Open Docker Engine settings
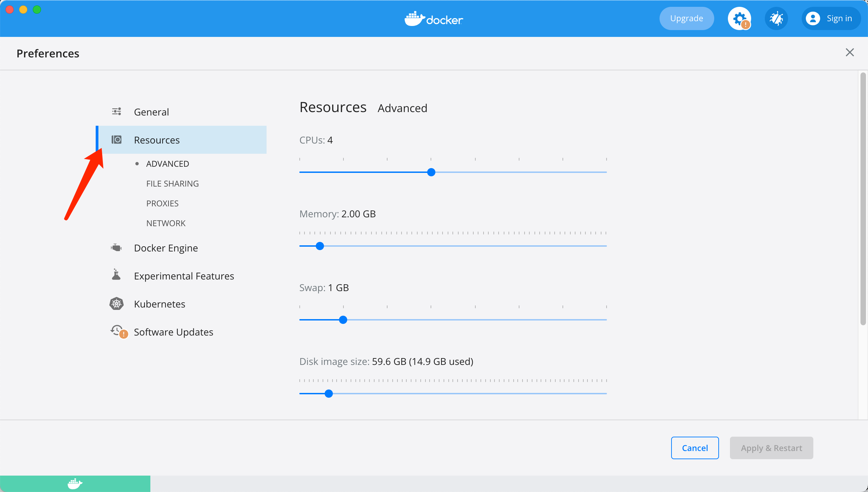 point(181,248)
